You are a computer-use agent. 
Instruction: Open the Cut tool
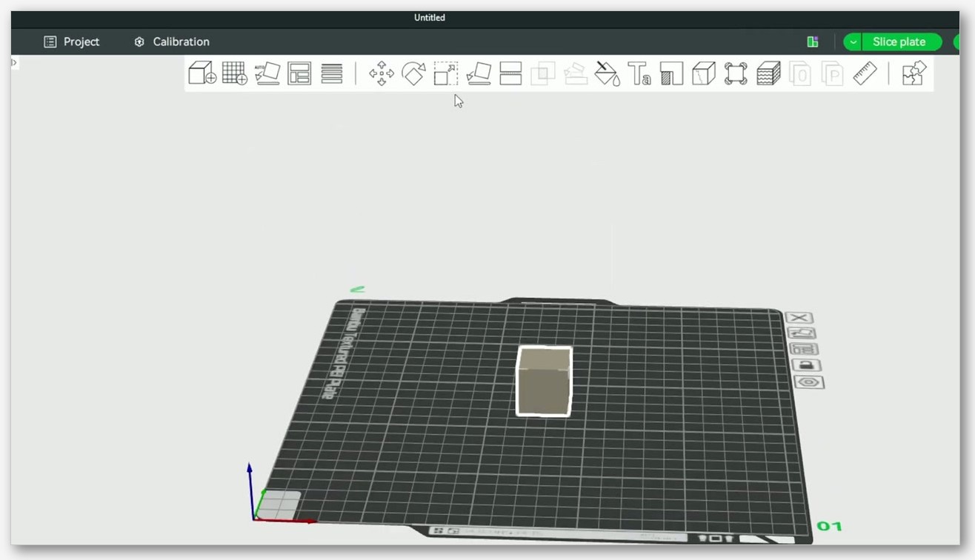pyautogui.click(x=511, y=73)
